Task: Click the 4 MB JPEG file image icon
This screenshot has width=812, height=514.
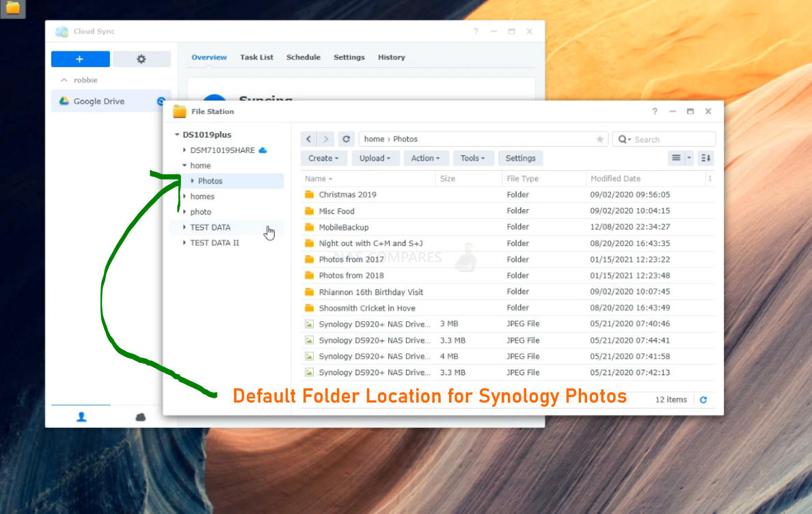Action: 309,356
